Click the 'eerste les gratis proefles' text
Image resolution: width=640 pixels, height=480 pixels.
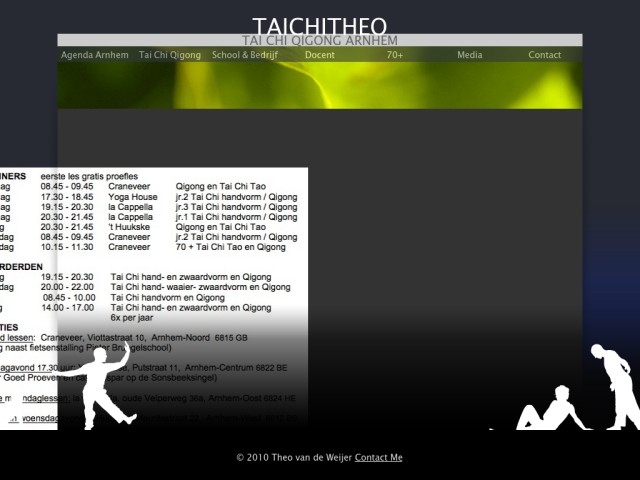point(89,176)
